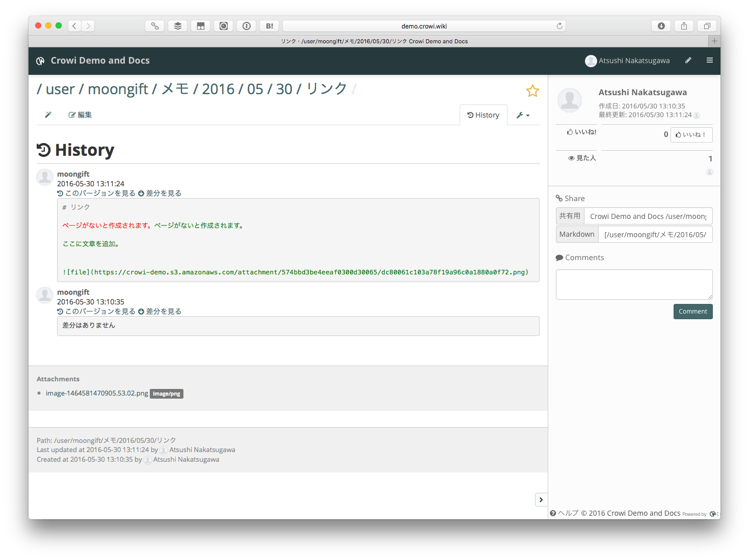Click the Safari share icon
The height and width of the screenshot is (560, 749).
(x=684, y=26)
